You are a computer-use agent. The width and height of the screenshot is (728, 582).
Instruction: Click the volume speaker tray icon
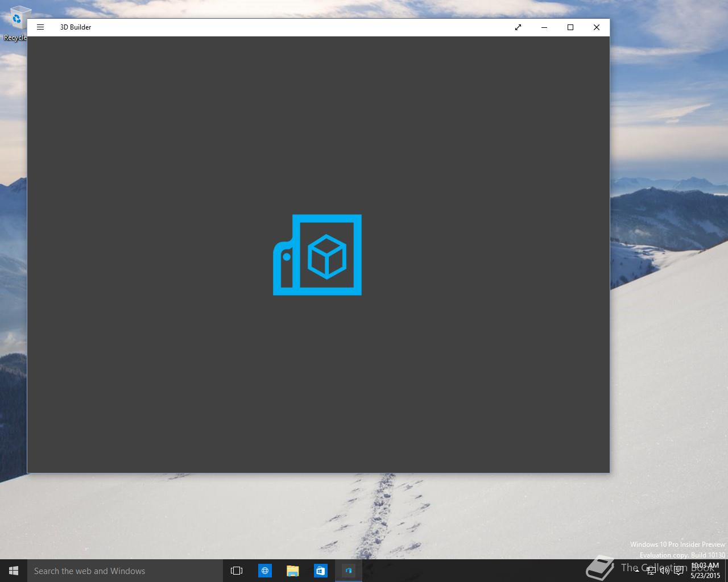pyautogui.click(x=664, y=571)
